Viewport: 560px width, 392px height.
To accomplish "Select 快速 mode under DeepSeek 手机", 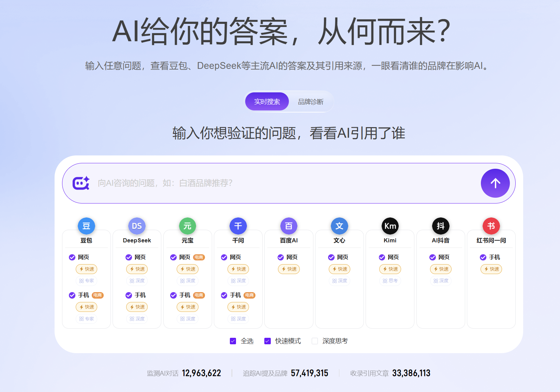I will (x=137, y=307).
